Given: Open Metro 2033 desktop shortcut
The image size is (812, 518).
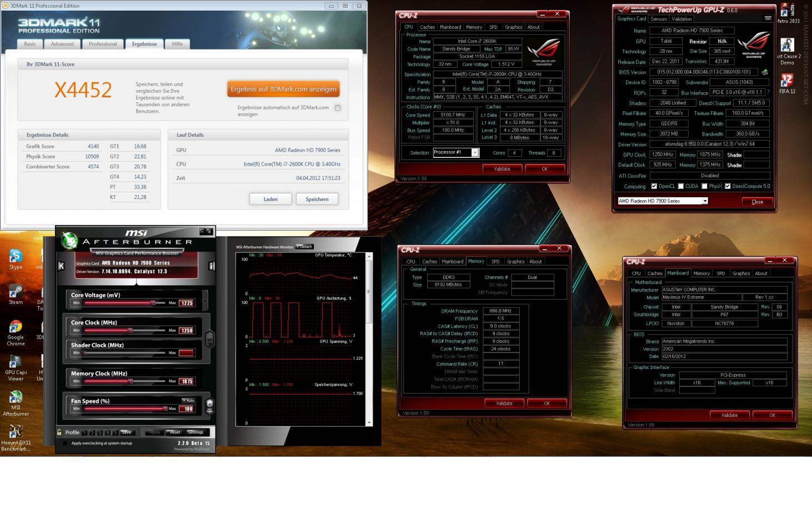Looking at the screenshot, I should click(788, 13).
